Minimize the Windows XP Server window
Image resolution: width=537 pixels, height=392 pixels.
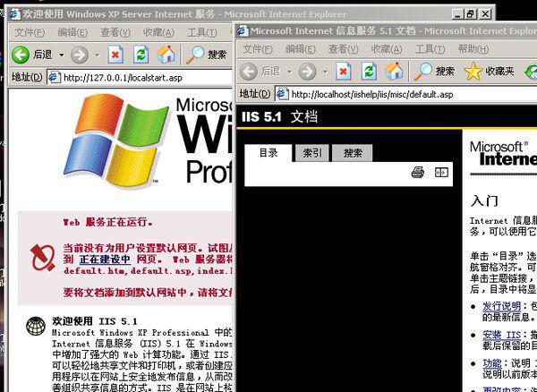(x=457, y=14)
